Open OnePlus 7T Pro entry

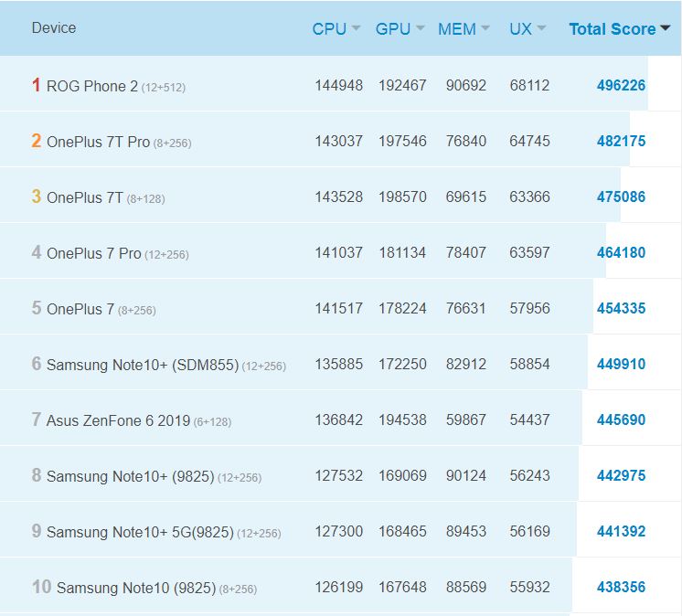click(x=98, y=142)
